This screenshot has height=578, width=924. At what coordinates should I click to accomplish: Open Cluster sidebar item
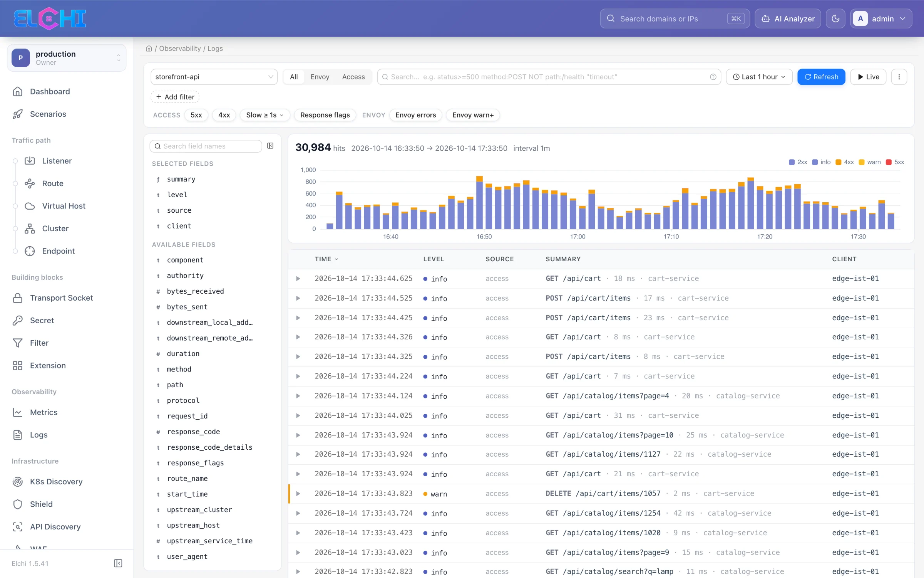pyautogui.click(x=55, y=229)
